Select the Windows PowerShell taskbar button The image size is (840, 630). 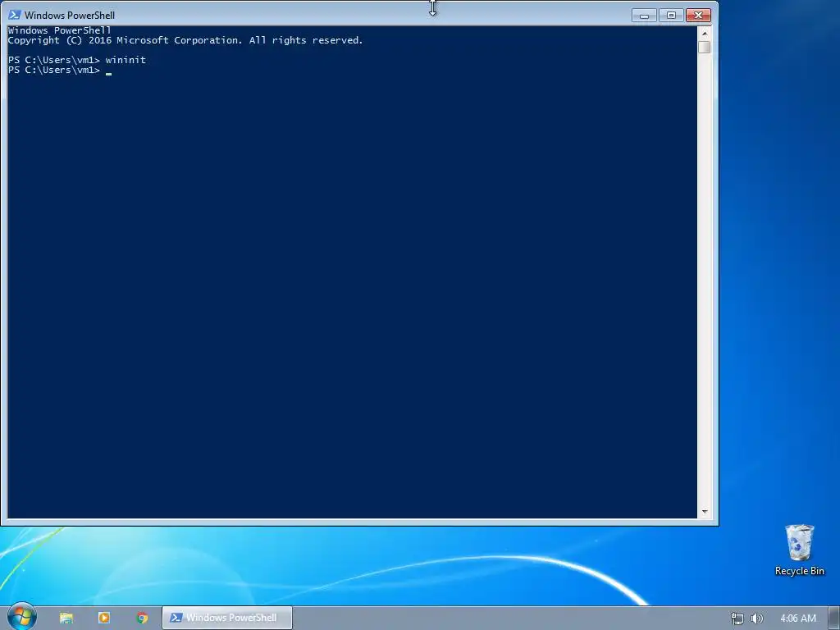[227, 618]
